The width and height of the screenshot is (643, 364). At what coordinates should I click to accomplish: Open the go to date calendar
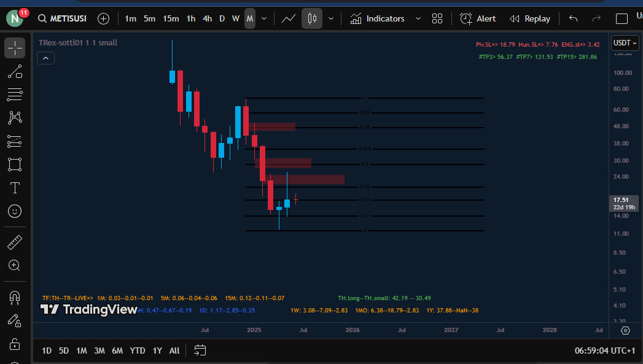coord(200,350)
